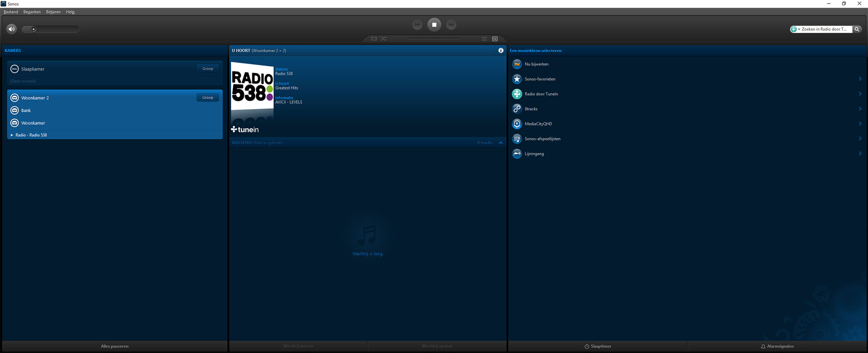
Task: Open the Help menu
Action: coord(70,12)
